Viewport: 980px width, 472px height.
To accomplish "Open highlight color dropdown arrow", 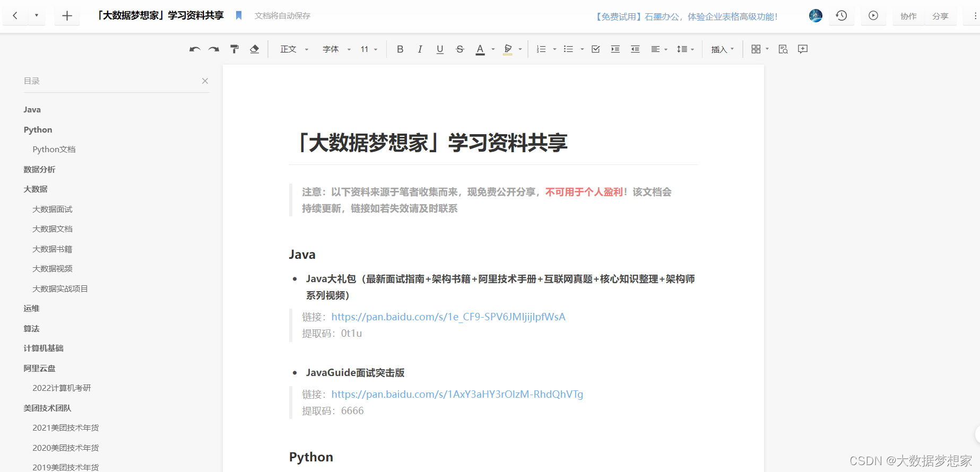I will 521,49.
